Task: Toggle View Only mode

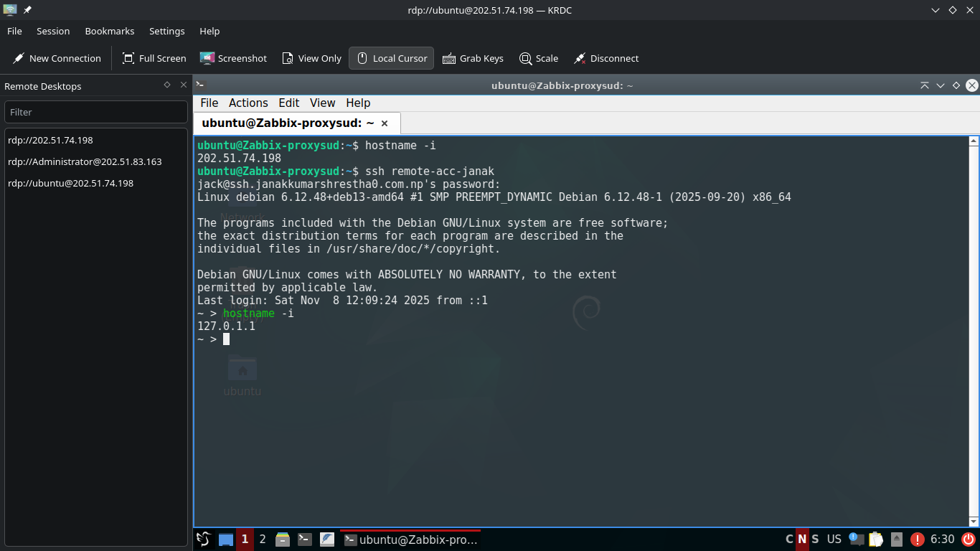Action: (311, 59)
